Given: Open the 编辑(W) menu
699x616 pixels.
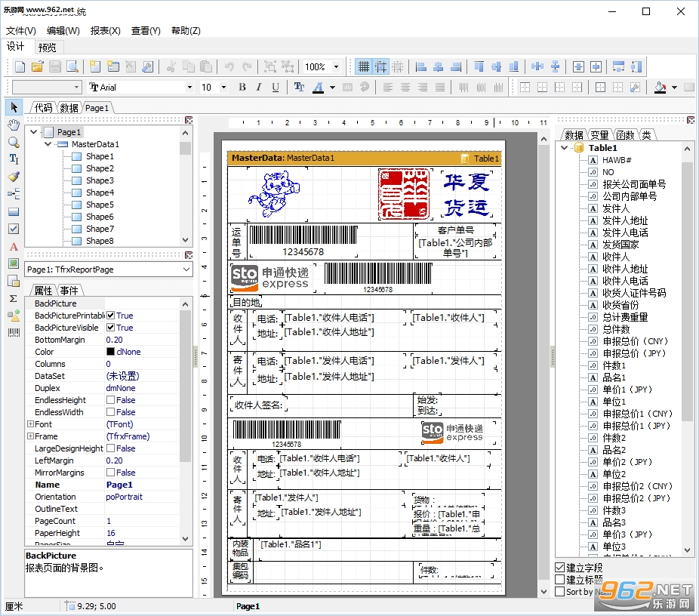Looking at the screenshot, I should pyautogui.click(x=63, y=31).
